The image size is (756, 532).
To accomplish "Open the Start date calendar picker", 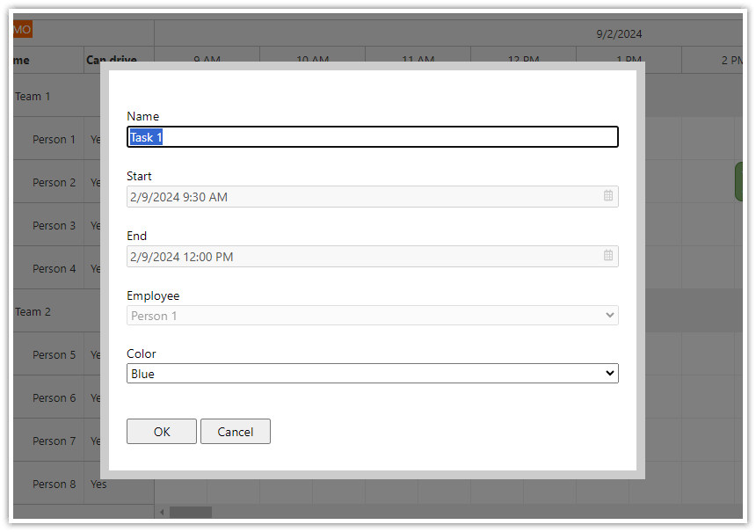I will (x=607, y=196).
